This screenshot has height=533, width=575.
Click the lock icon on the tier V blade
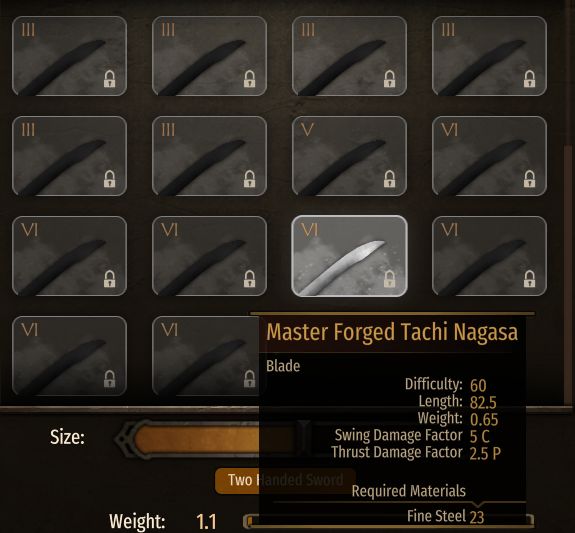point(389,179)
